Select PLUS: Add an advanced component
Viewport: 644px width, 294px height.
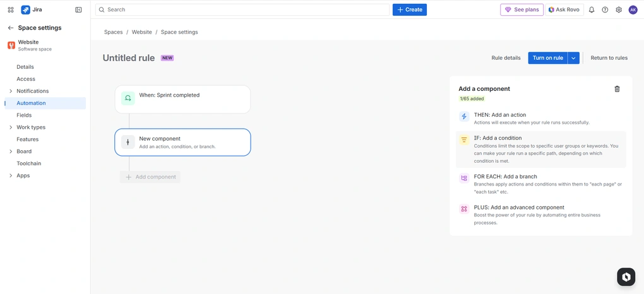tap(541, 215)
